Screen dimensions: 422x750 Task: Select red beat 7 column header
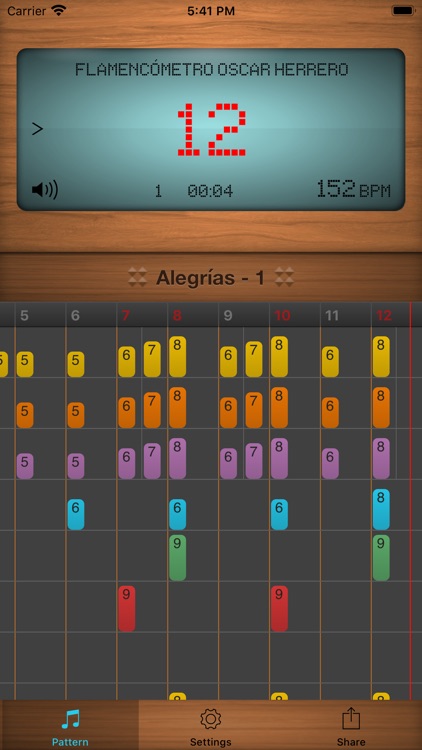click(x=126, y=315)
